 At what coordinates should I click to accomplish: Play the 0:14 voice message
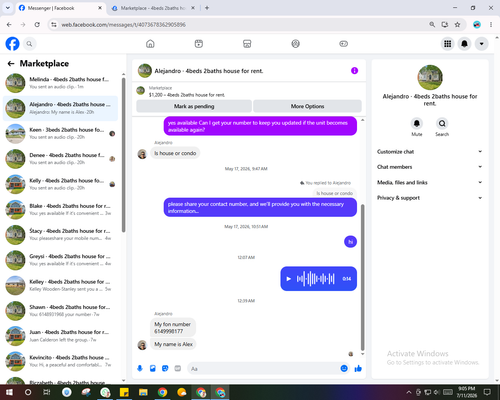point(289,279)
